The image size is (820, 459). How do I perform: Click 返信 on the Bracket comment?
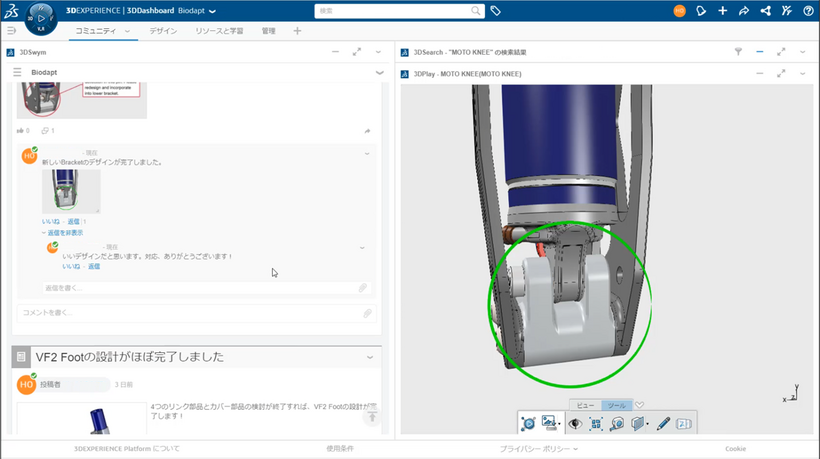[x=73, y=222]
